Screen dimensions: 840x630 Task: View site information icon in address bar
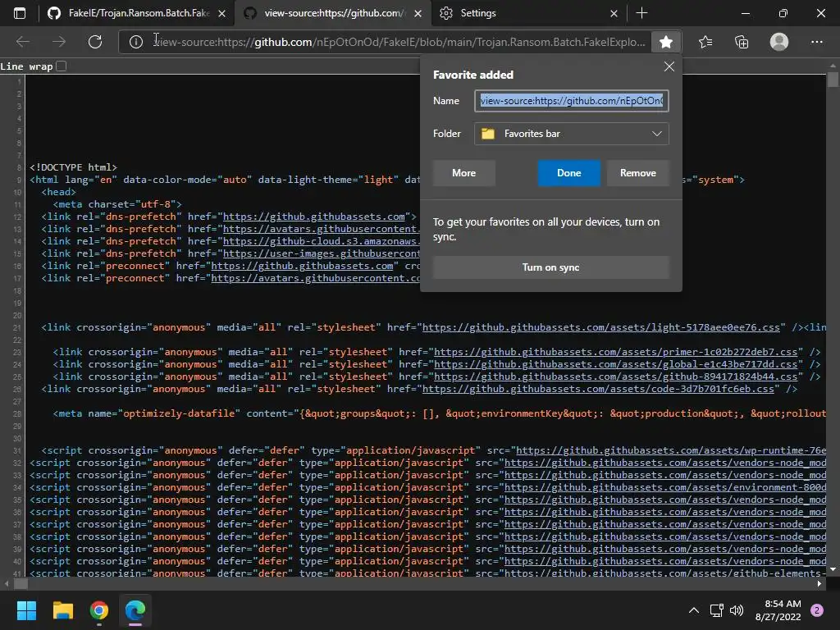tap(136, 42)
